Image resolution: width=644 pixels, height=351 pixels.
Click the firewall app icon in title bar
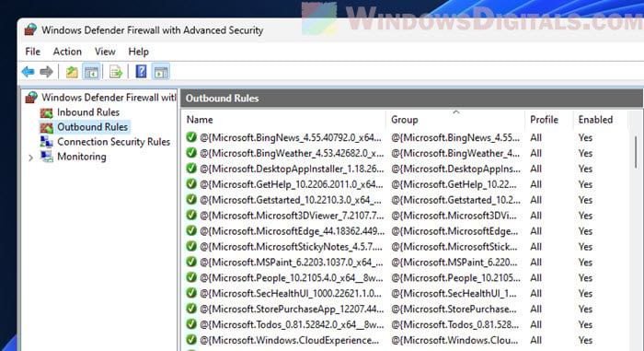pyautogui.click(x=30, y=30)
